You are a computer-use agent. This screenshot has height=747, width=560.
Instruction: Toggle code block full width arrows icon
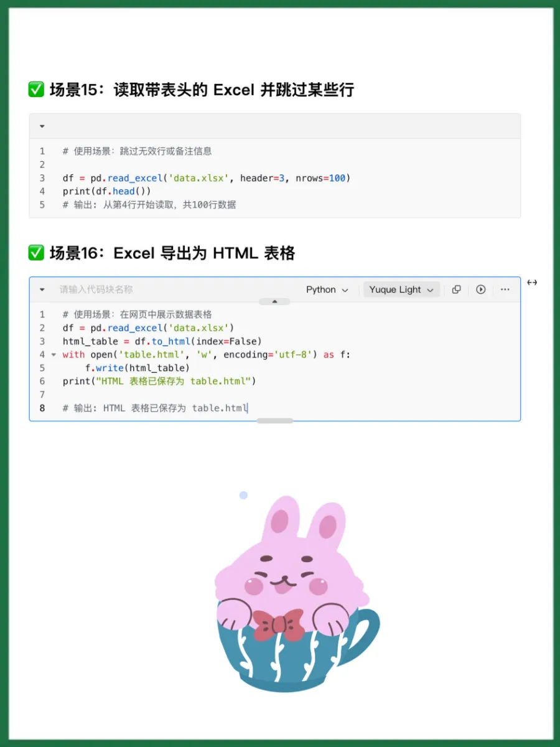[x=532, y=283]
